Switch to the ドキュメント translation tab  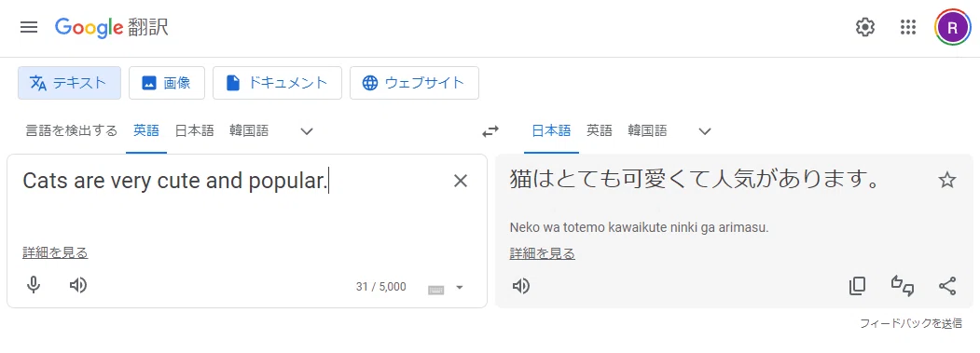[277, 83]
